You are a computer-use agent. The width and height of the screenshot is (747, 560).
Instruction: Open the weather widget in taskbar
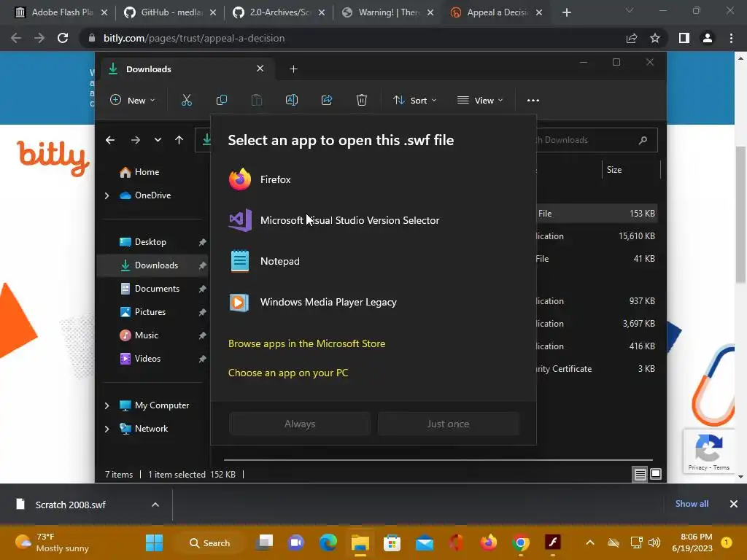(53, 542)
